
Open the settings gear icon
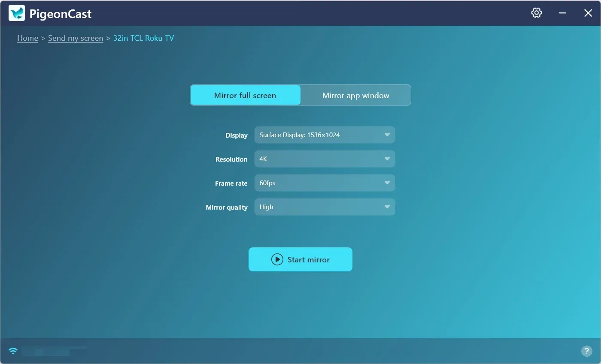[536, 13]
